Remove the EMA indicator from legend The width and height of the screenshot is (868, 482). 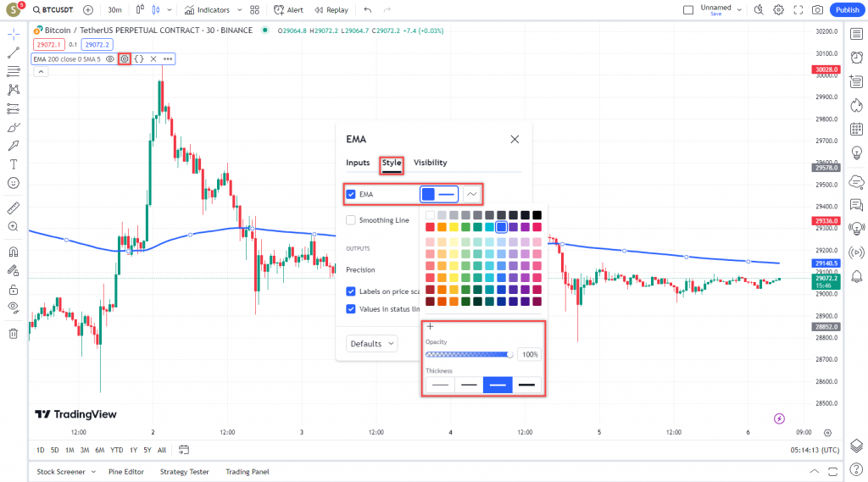click(x=153, y=58)
